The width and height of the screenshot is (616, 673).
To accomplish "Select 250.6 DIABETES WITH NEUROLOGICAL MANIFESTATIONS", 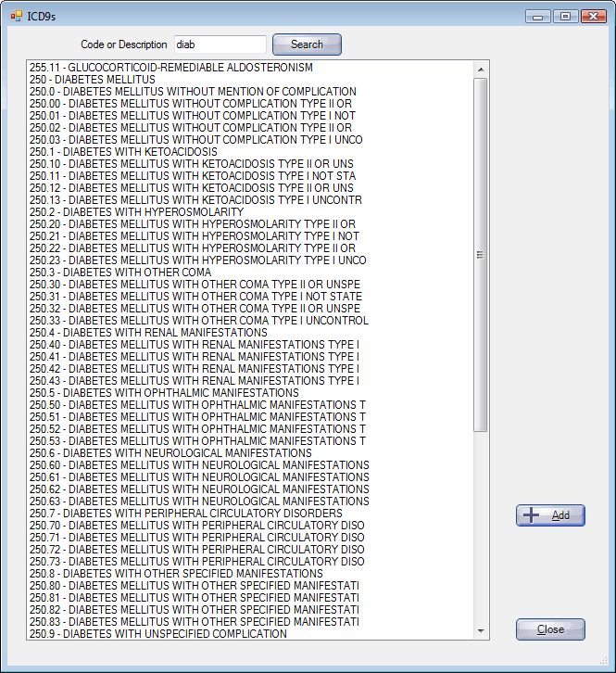I will (170, 453).
